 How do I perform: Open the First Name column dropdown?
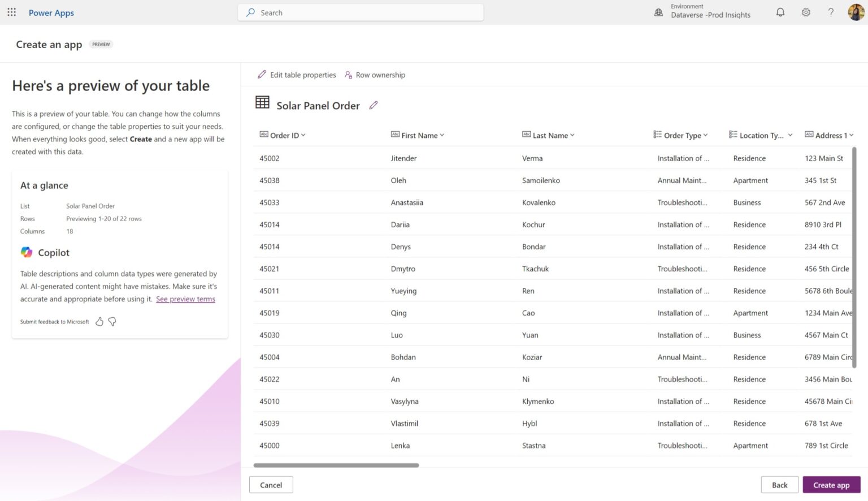pyautogui.click(x=442, y=135)
